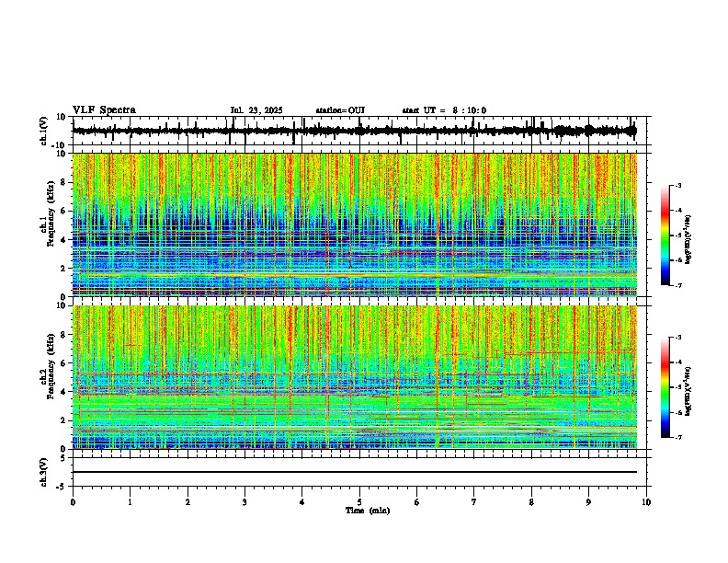The image size is (728, 563).
Task: Click the time axis tick label 1
Action: click(x=130, y=502)
